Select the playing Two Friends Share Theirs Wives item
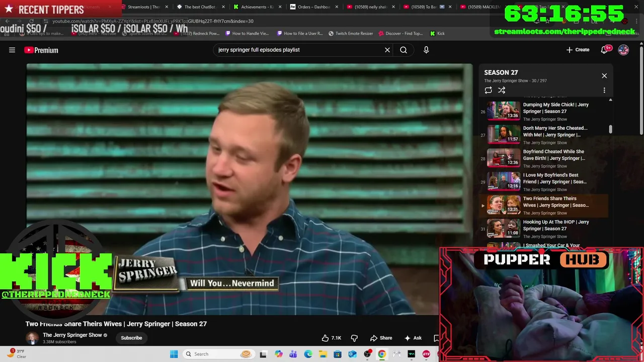 543,205
